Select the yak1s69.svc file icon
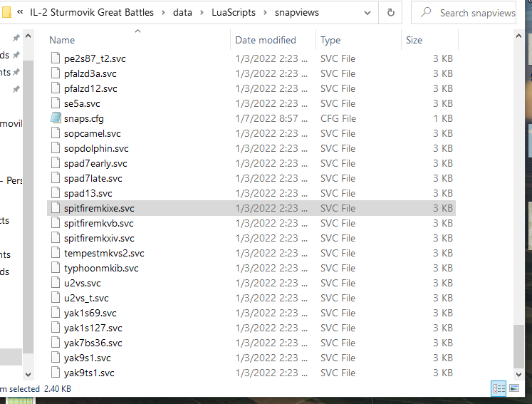The image size is (532, 404). tap(56, 312)
